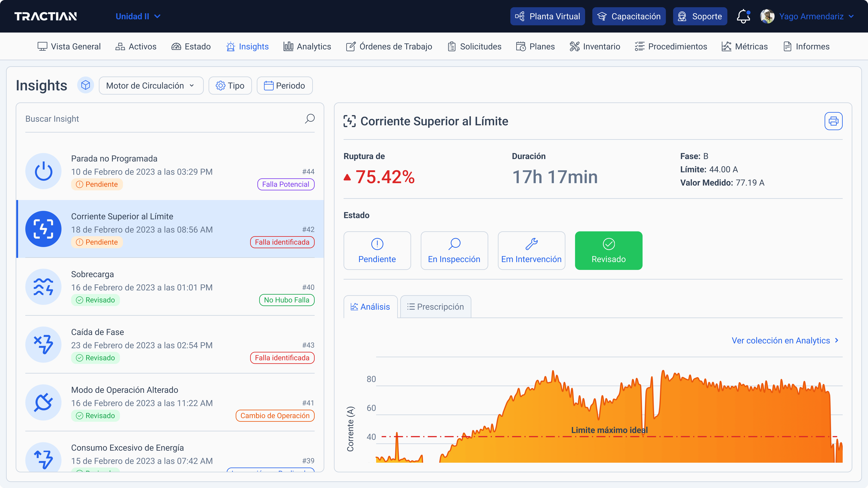868x488 pixels.
Task: Open Soporte support button
Action: point(700,16)
